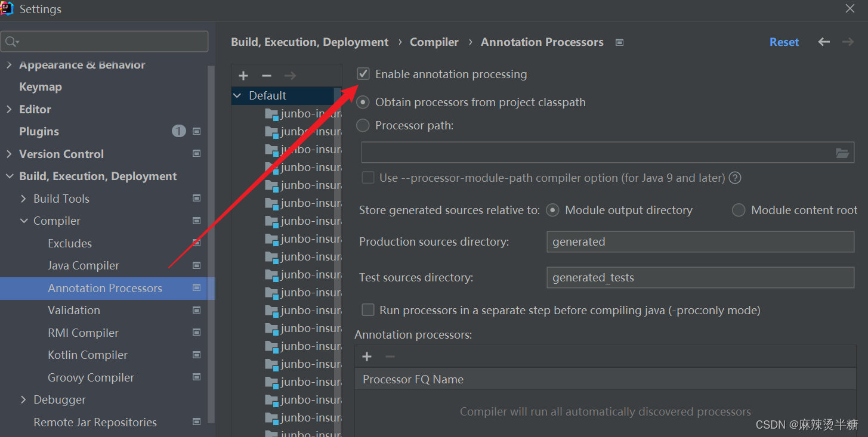Expand the Build Tools node
This screenshot has height=437, width=868.
point(23,199)
